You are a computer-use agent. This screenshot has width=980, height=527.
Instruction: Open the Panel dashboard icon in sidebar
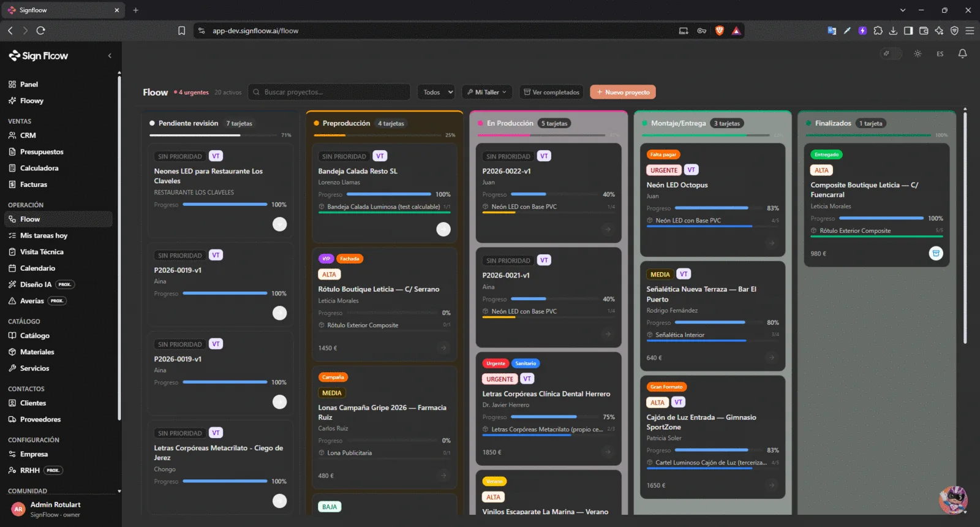[x=12, y=85]
